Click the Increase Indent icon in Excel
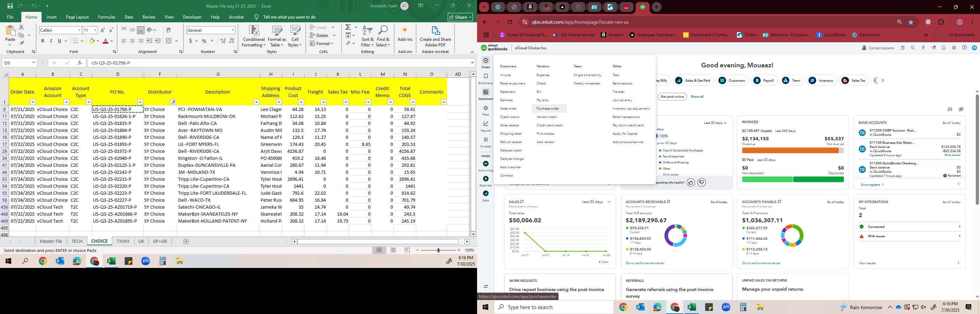 click(158, 41)
